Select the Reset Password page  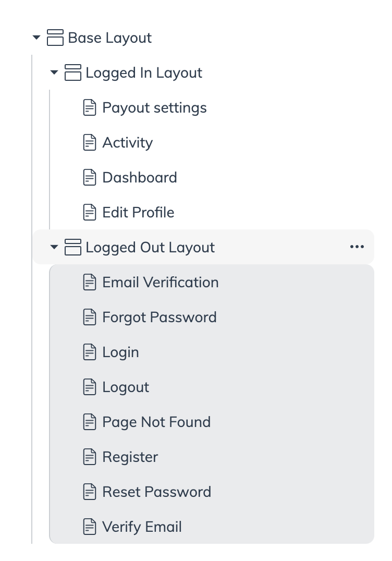157,492
